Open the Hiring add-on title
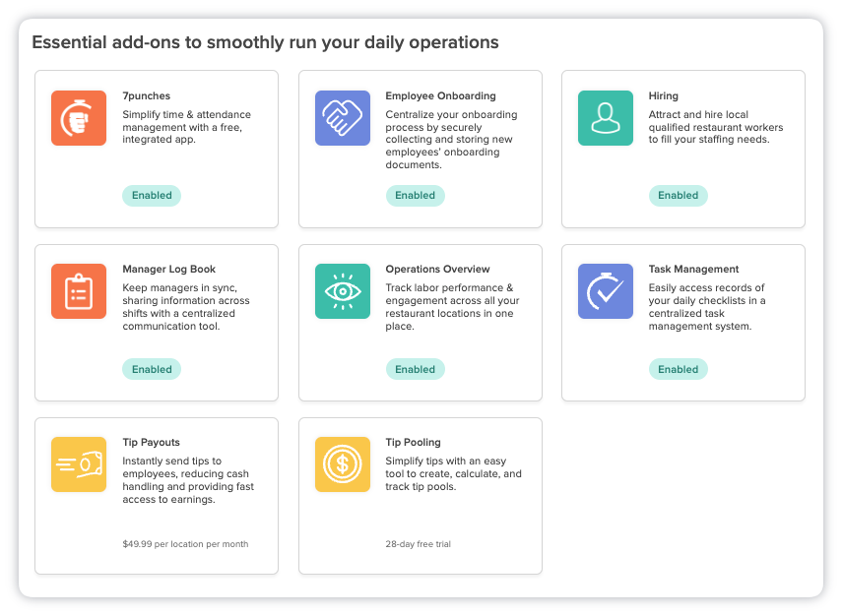 (x=663, y=96)
